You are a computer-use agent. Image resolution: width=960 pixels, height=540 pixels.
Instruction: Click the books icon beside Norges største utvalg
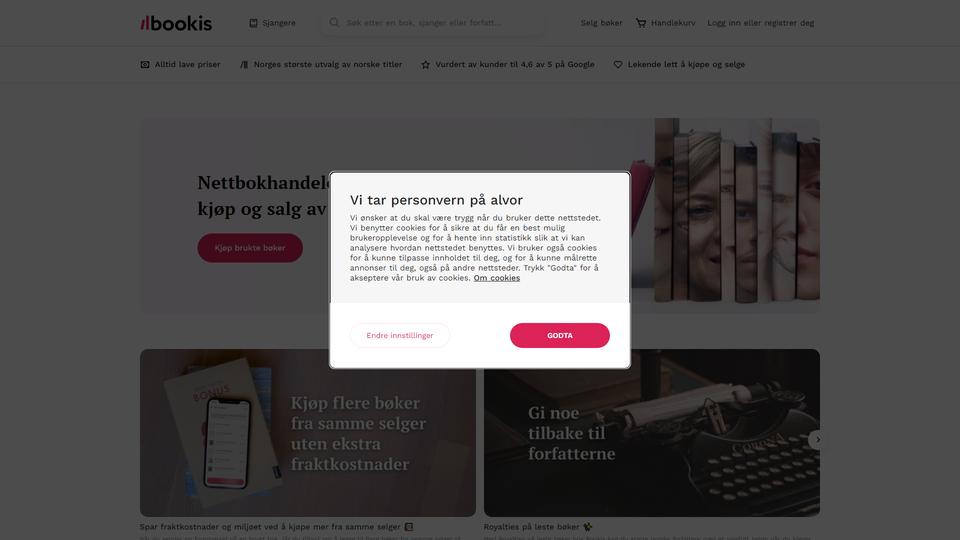click(244, 64)
